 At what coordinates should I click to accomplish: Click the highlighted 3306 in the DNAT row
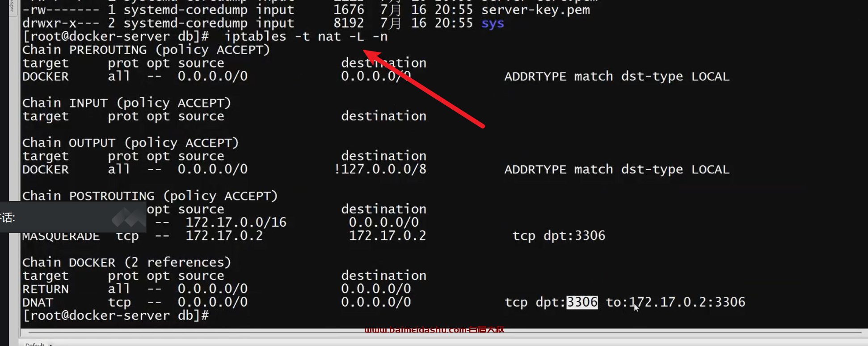point(582,302)
